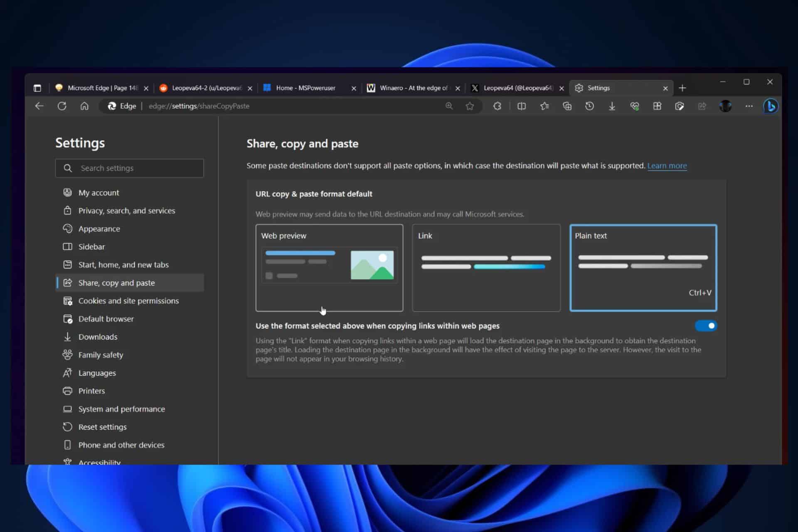Select the Web preview URL copy format

[329, 267]
